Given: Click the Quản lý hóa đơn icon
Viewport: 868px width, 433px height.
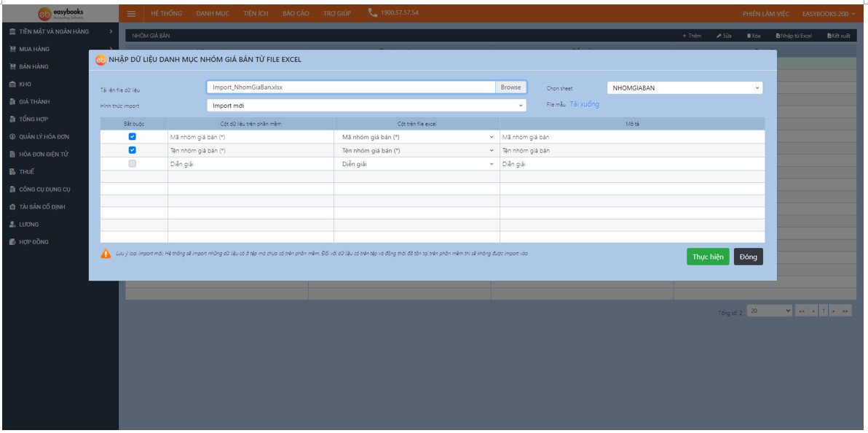Looking at the screenshot, I should pyautogui.click(x=12, y=137).
